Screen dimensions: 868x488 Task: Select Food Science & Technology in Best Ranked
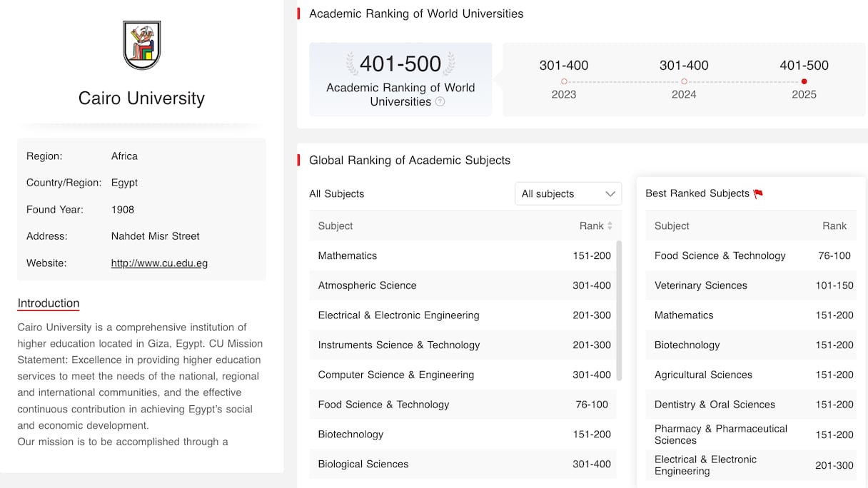click(x=750, y=255)
